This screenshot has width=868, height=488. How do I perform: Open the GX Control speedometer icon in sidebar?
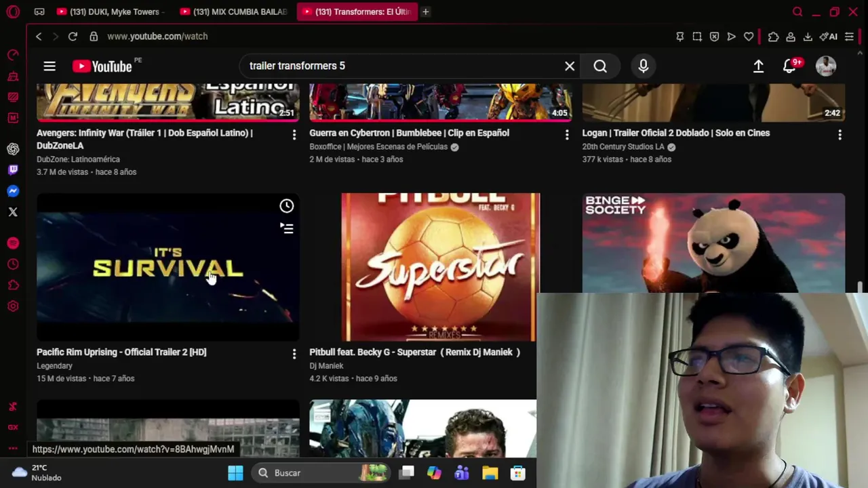coord(13,55)
